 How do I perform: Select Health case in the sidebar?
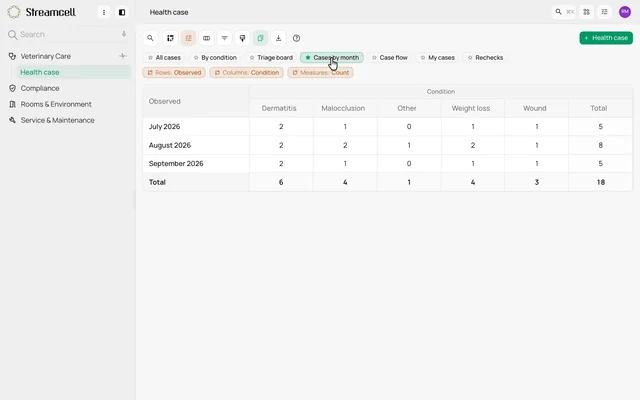(x=73, y=72)
